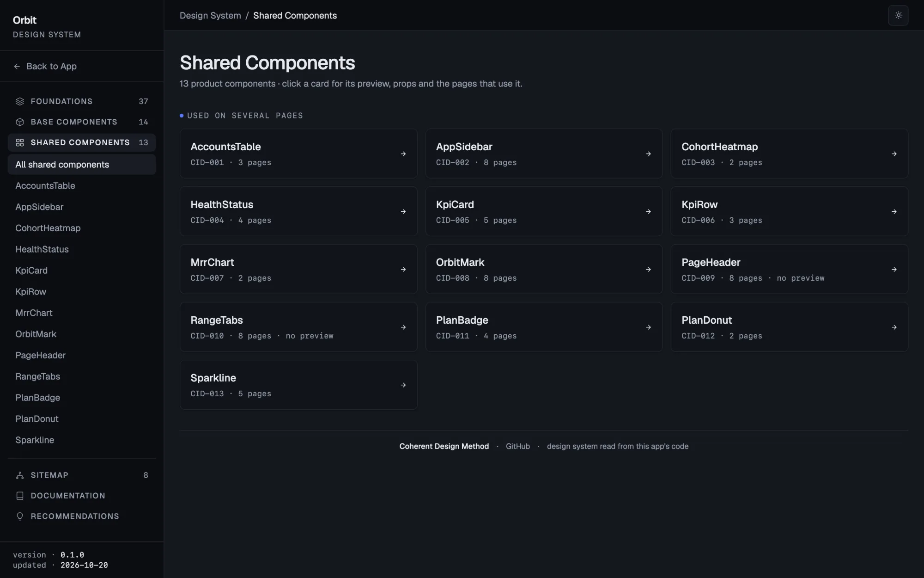Screen dimensions: 924x578
Task: Collapse the Shared Components sidebar section
Action: [x=82, y=142]
